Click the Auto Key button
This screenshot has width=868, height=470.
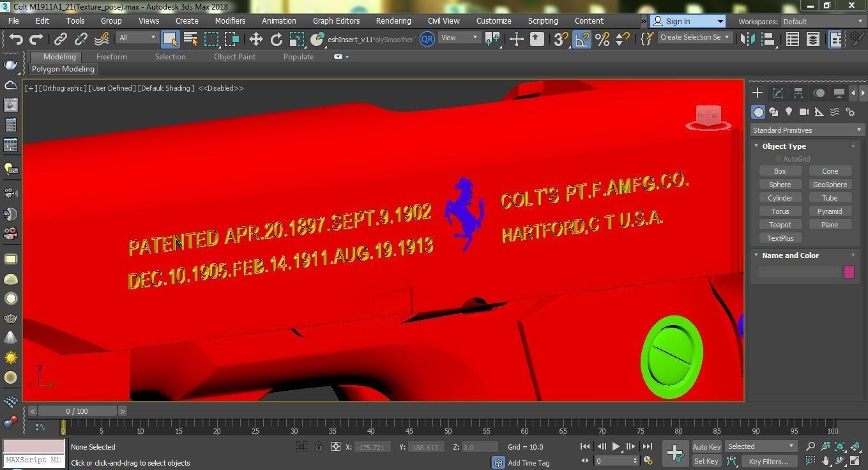point(706,447)
